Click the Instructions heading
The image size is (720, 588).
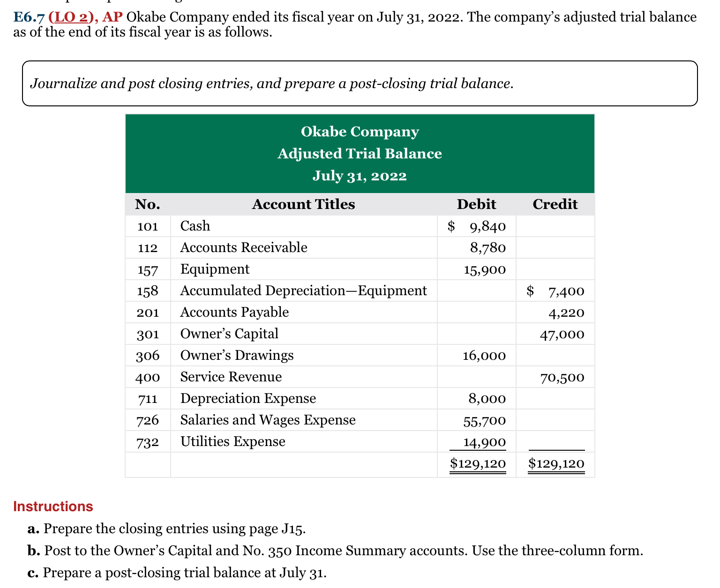[x=53, y=506]
